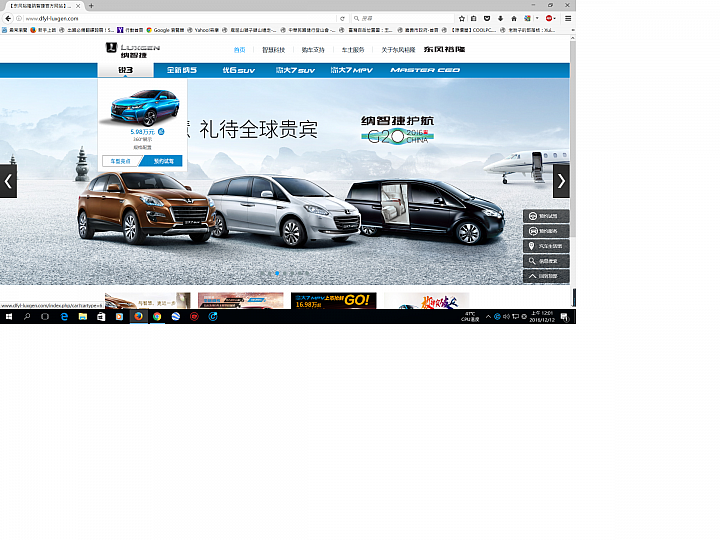
Task: Select the 首页 home navigation item
Action: pyautogui.click(x=240, y=50)
